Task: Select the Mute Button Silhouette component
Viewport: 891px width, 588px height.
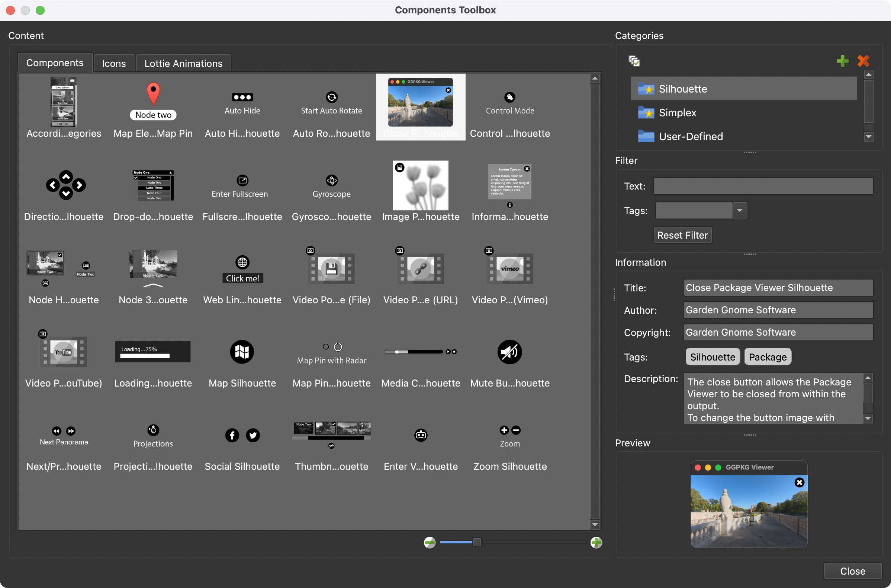Action: [509, 358]
